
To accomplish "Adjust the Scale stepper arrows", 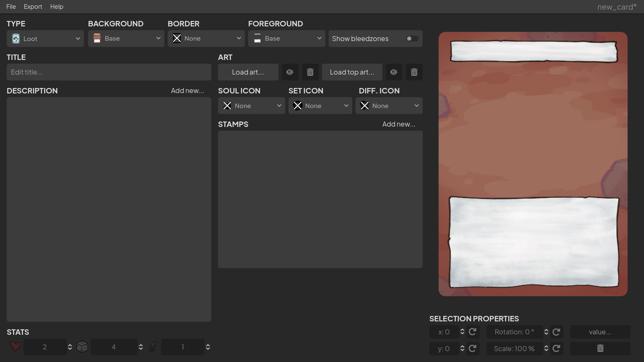I will click(546, 349).
